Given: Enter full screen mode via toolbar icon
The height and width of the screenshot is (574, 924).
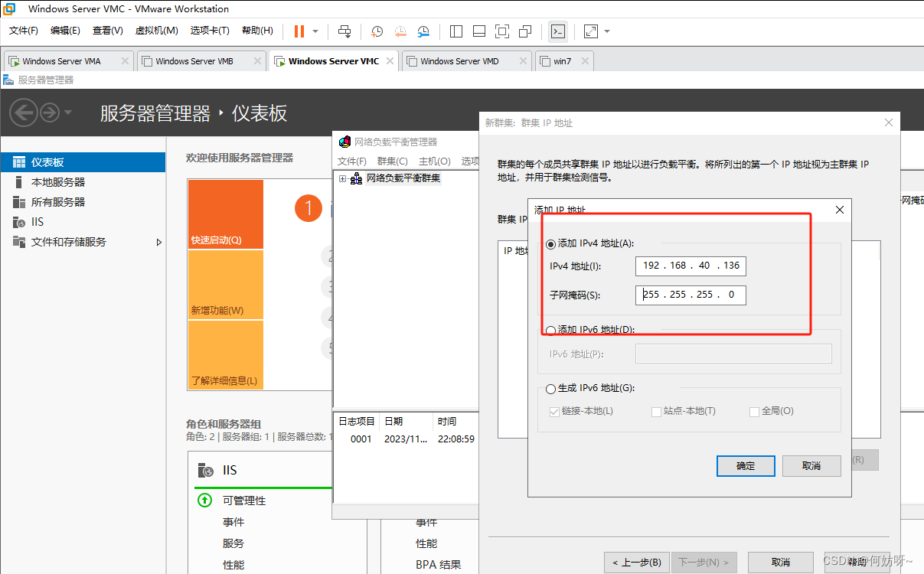Looking at the screenshot, I should (502, 31).
